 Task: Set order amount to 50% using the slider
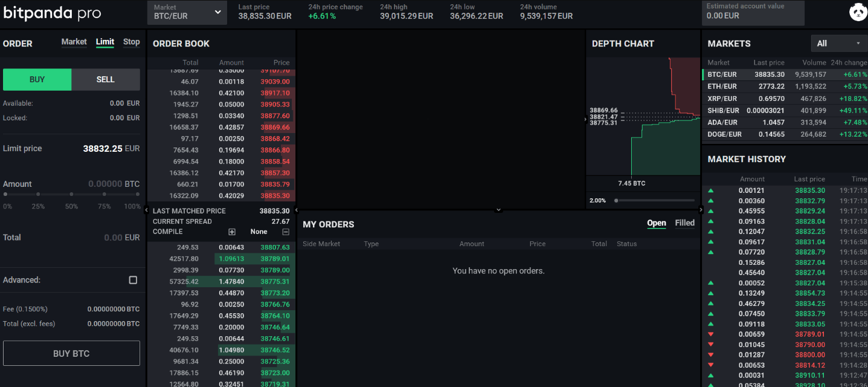pos(71,194)
